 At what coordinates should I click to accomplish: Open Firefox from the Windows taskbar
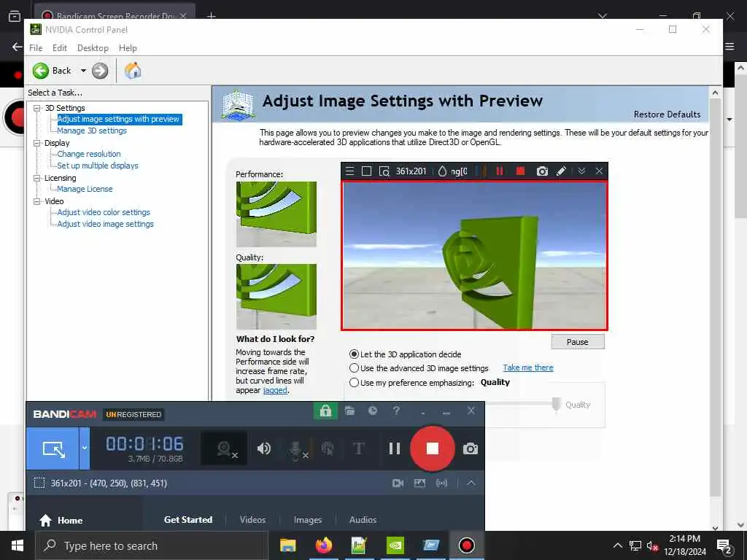pos(324,545)
